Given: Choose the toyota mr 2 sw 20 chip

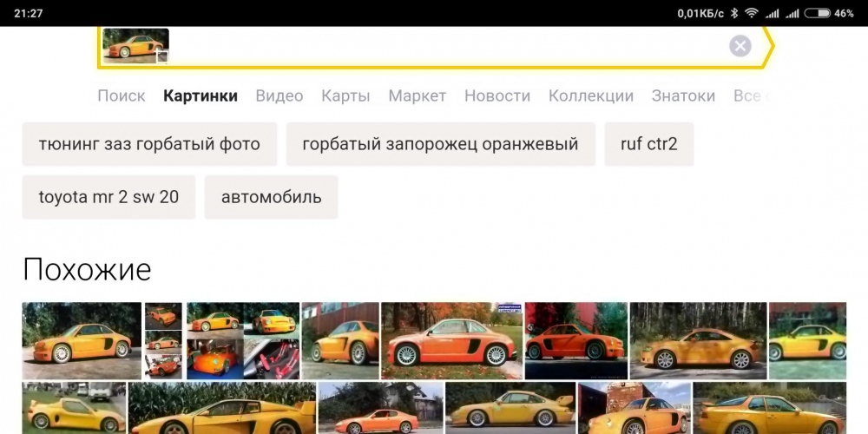Looking at the screenshot, I should [108, 197].
